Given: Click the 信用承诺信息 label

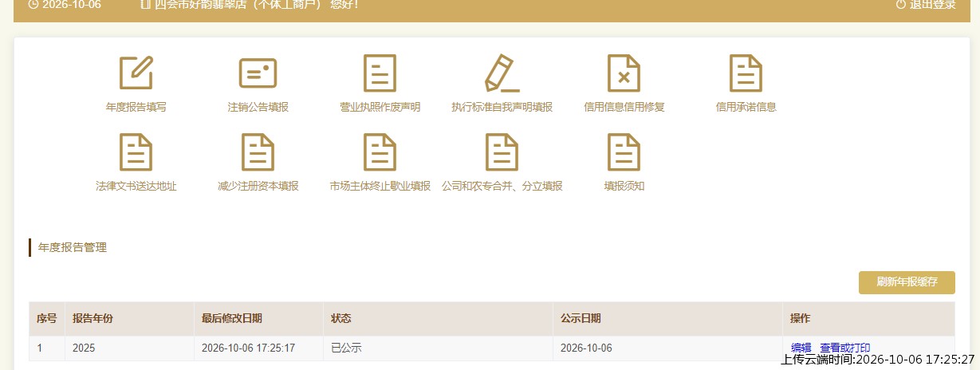Looking at the screenshot, I should tap(746, 107).
